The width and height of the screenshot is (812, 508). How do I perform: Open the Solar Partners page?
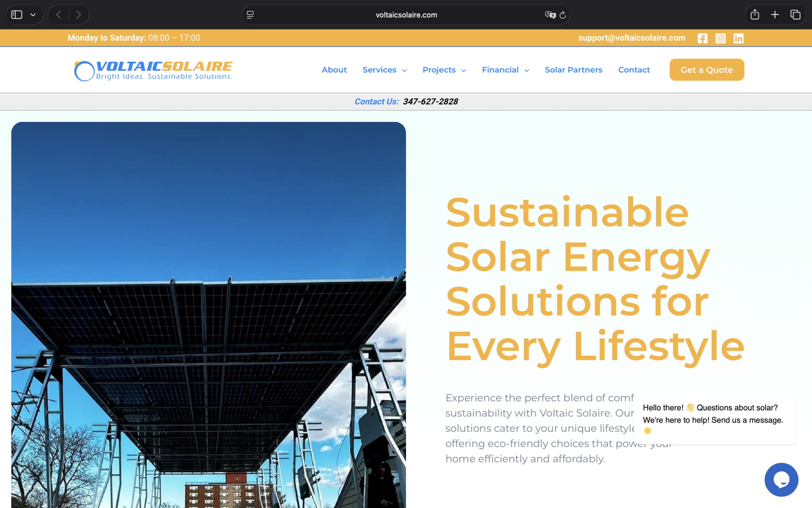pyautogui.click(x=573, y=70)
